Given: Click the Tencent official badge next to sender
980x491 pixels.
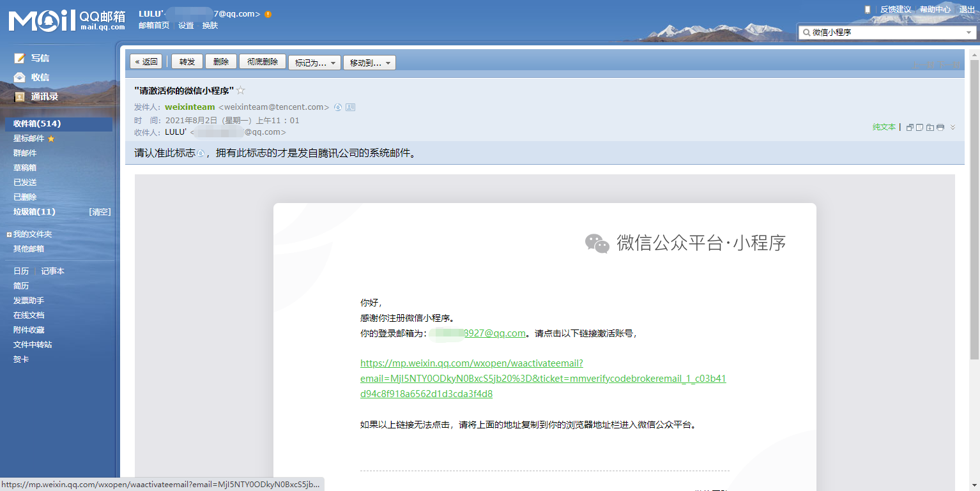Looking at the screenshot, I should click(338, 107).
